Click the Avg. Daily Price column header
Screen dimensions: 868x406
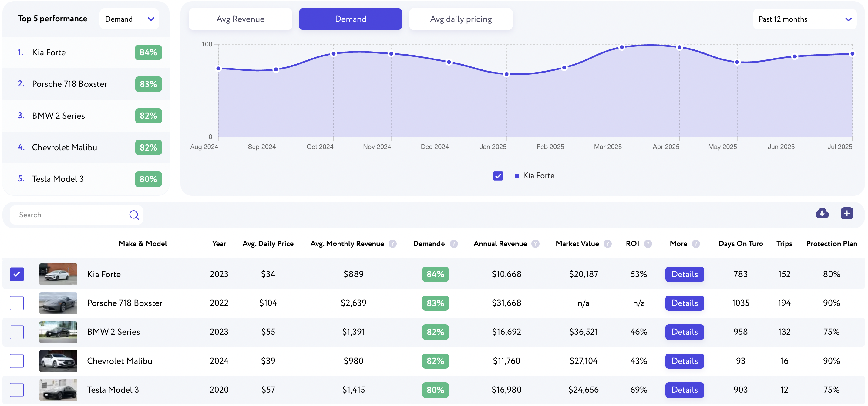point(268,243)
